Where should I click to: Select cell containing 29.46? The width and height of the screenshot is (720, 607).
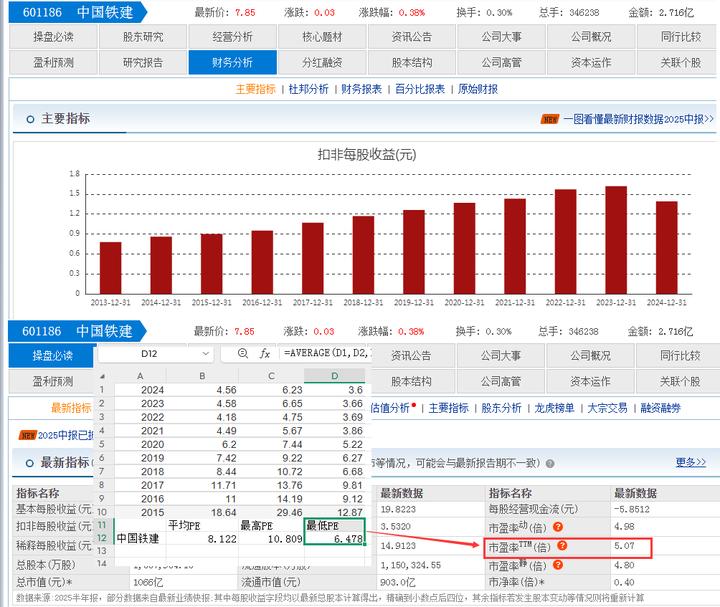tap(271, 512)
